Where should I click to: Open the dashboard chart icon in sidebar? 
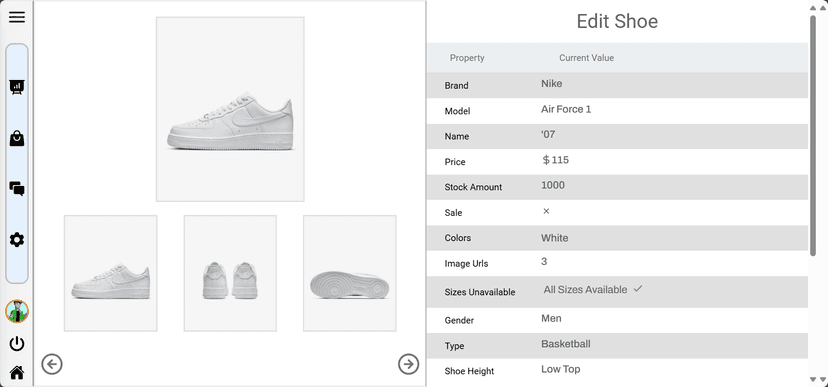point(17,87)
